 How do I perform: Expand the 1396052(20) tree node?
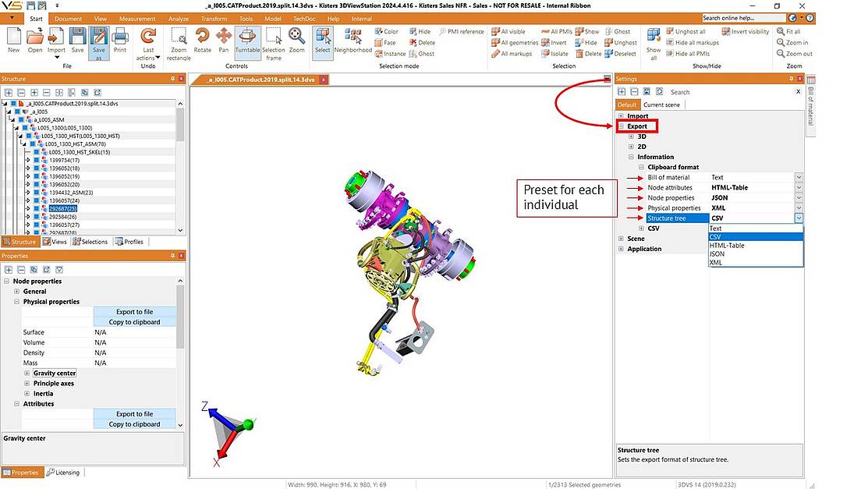[28, 184]
